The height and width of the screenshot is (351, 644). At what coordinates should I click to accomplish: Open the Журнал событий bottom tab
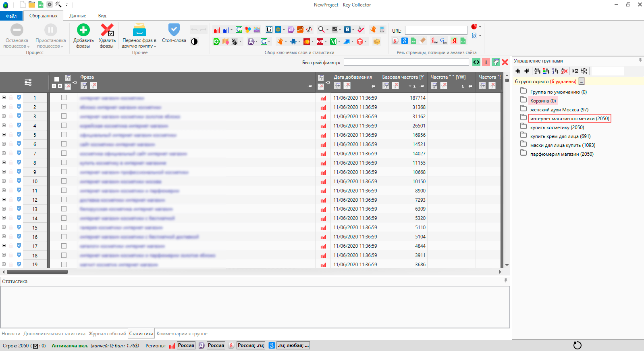[x=107, y=334]
